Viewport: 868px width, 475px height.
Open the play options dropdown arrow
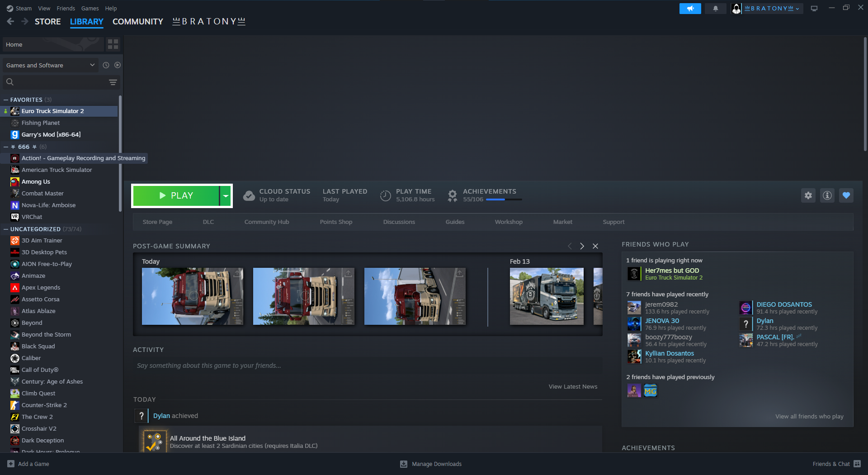225,195
